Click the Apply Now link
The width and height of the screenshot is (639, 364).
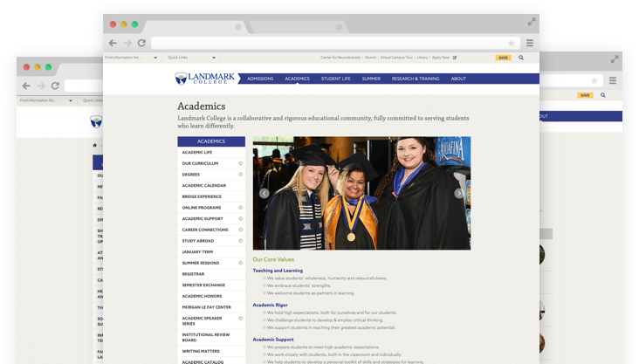point(441,58)
